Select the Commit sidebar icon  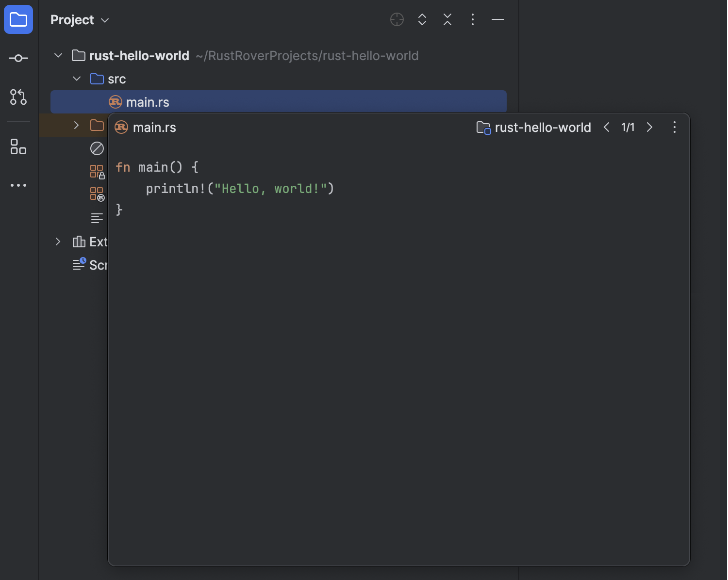(x=18, y=58)
